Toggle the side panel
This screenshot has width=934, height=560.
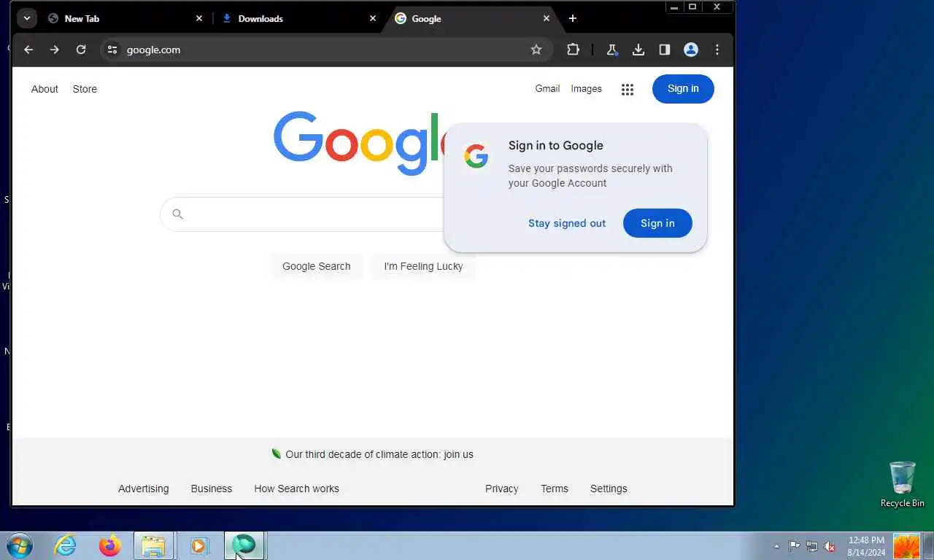(665, 50)
